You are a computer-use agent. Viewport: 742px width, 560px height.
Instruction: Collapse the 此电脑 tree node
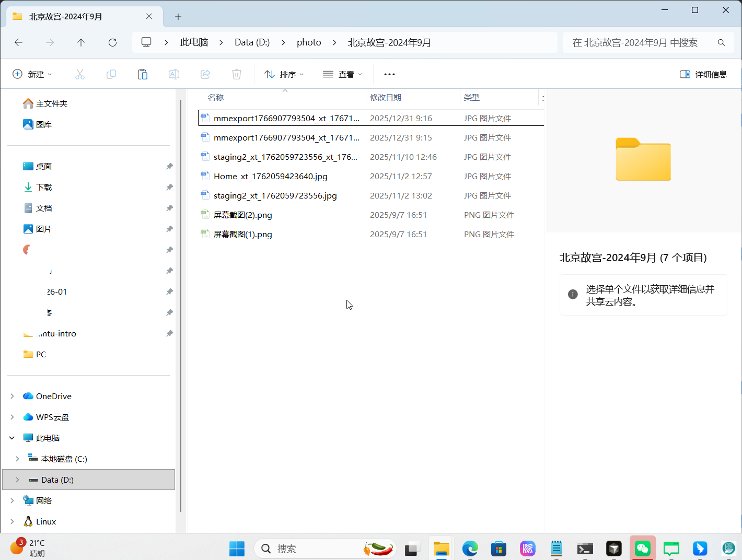(12, 438)
